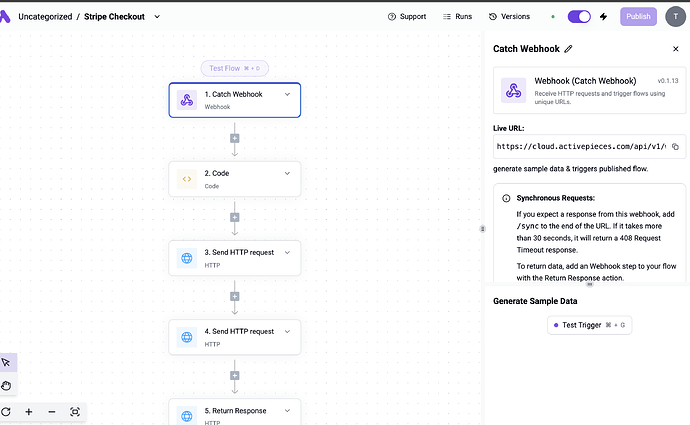Open the flow name dropdown chevron

coord(157,17)
